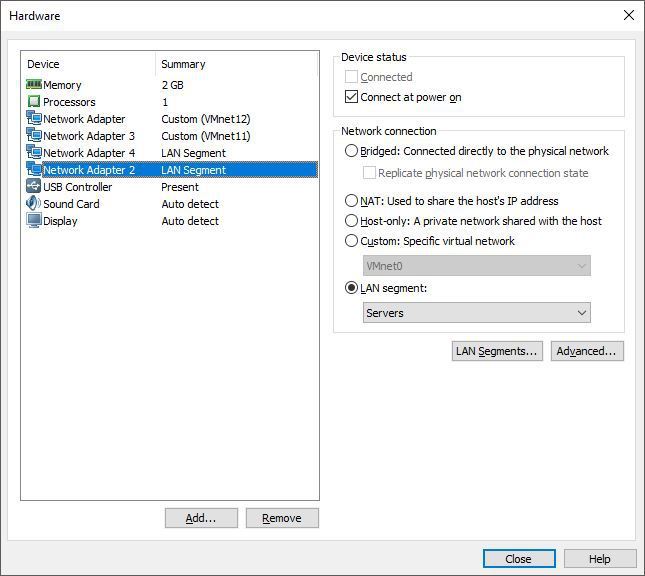Select the NAT radio button

[x=351, y=201]
